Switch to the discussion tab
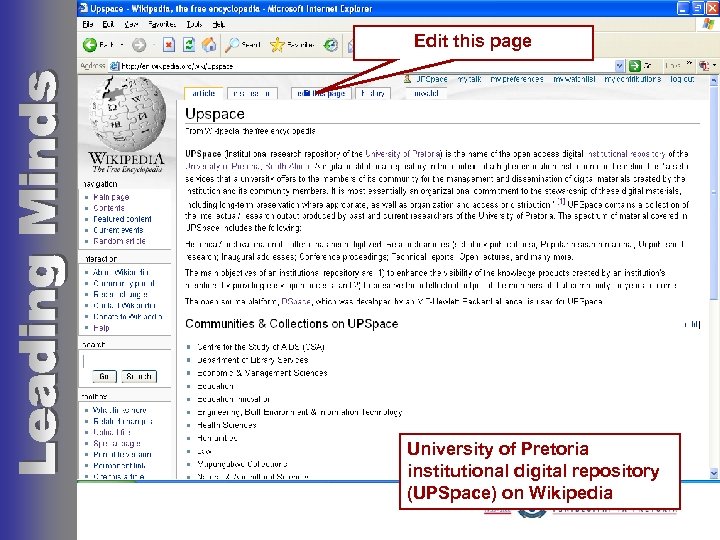Image resolution: width=720 pixels, height=540 pixels. tap(252, 93)
